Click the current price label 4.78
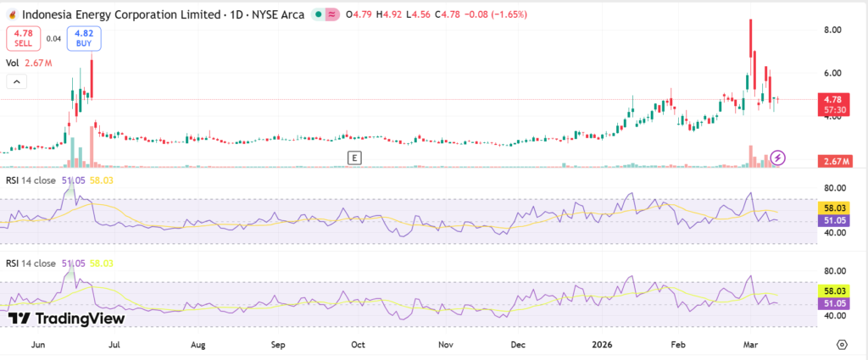Viewport: 868px width, 360px height. pos(832,99)
